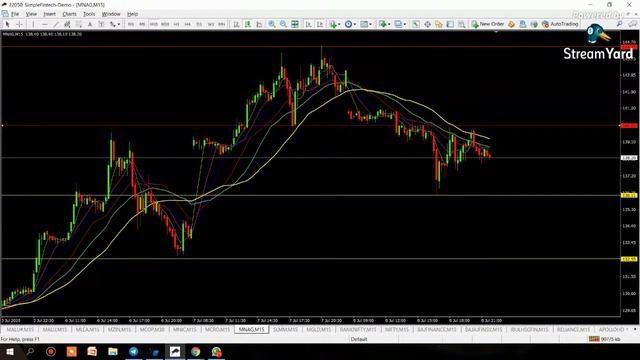
Task: Open the indicators list dropdown
Action: (336, 24)
